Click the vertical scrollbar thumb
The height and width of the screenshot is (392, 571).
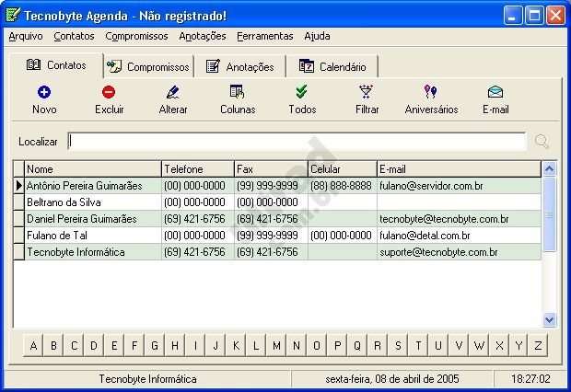(x=549, y=214)
